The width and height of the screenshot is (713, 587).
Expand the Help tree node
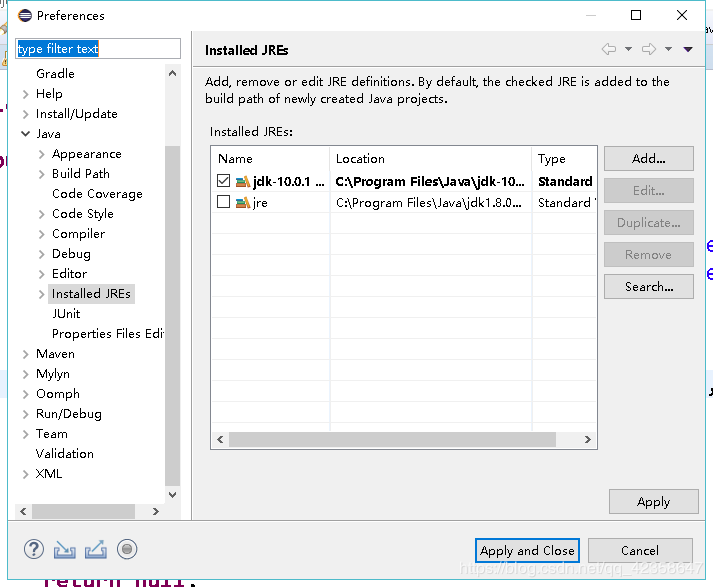[x=25, y=94]
